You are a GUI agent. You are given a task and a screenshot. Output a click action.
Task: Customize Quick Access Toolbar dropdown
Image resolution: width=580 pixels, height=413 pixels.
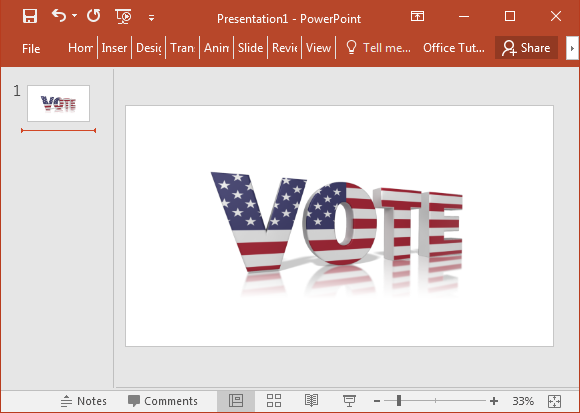click(x=151, y=18)
